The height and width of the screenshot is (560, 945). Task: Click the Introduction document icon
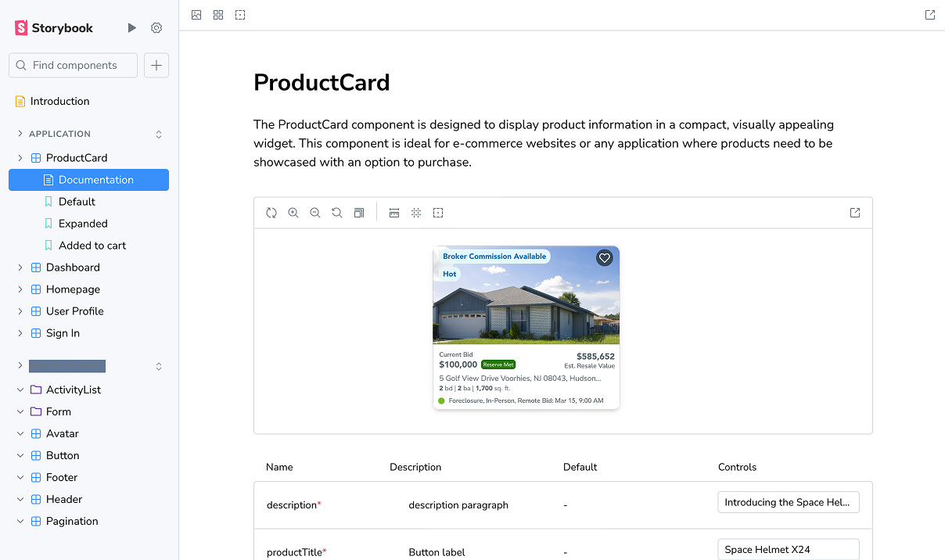20,102
